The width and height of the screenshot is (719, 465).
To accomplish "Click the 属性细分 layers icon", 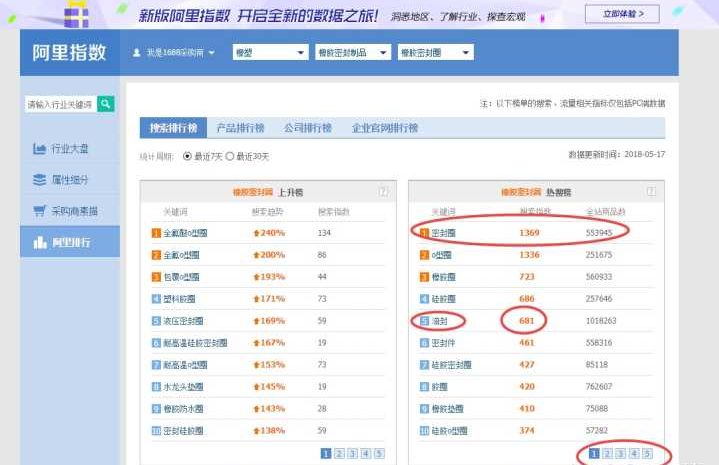I will point(39,180).
